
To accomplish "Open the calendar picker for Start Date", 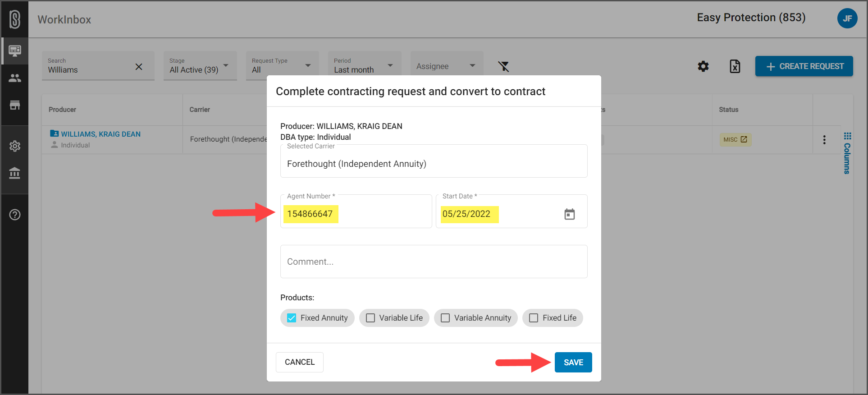I will pyautogui.click(x=569, y=214).
